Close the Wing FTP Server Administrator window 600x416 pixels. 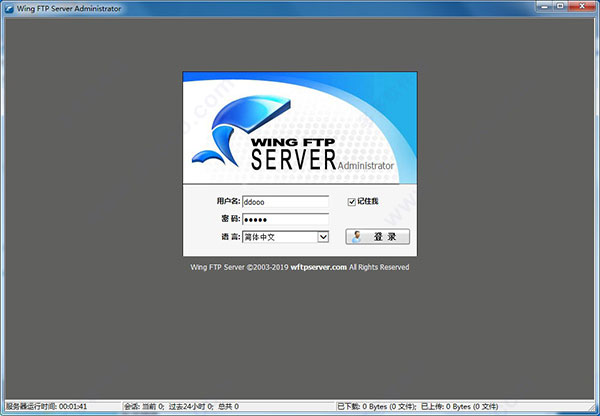tap(582, 6)
